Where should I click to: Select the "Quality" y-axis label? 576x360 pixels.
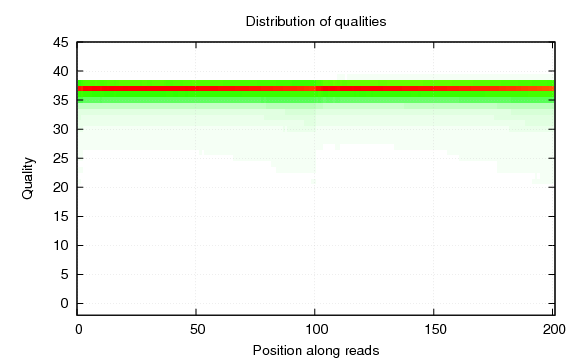point(28,178)
